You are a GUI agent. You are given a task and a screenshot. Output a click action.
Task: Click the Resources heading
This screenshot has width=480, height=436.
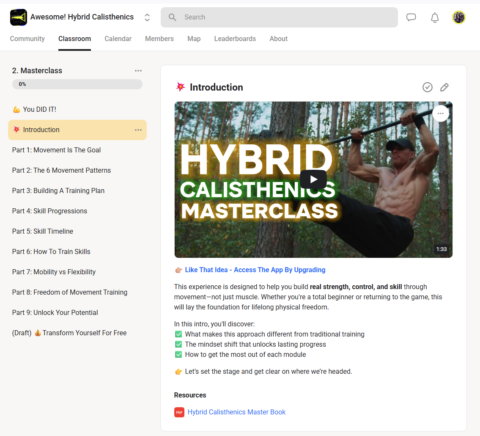pos(190,395)
